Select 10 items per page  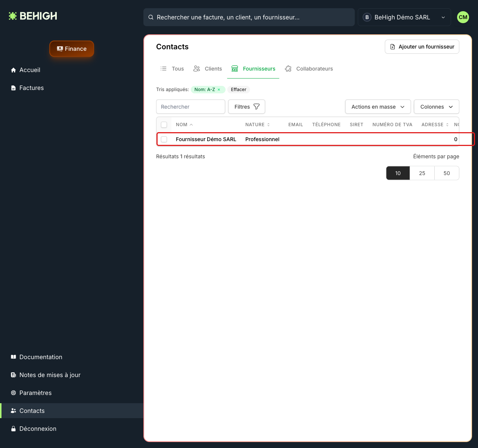pos(398,173)
